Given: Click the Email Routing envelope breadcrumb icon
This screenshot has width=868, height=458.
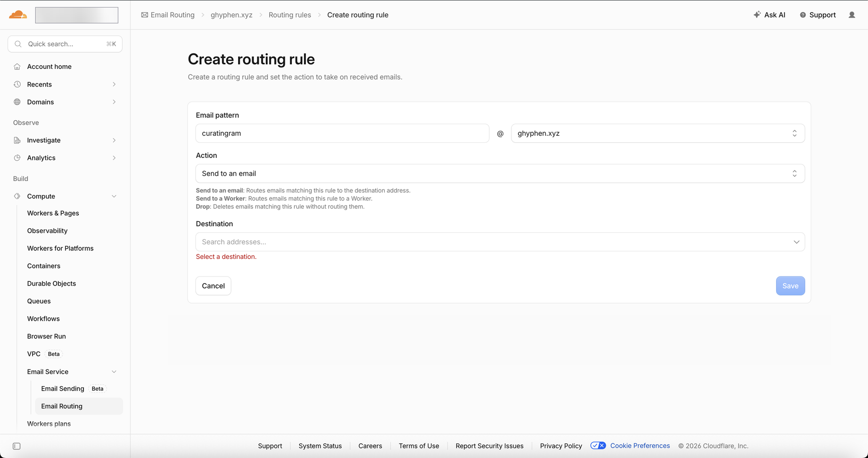Looking at the screenshot, I should coord(145,15).
